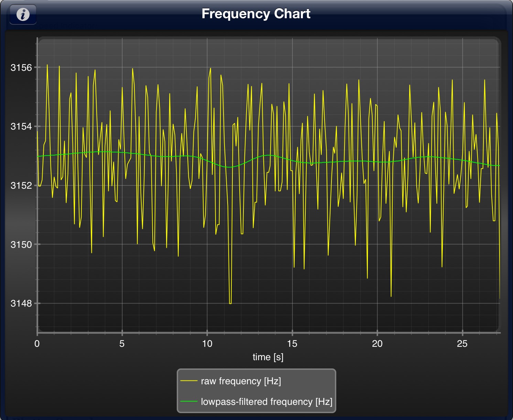Click the green line's dip near 11 seconds
The height and width of the screenshot is (420, 513).
[x=229, y=167]
